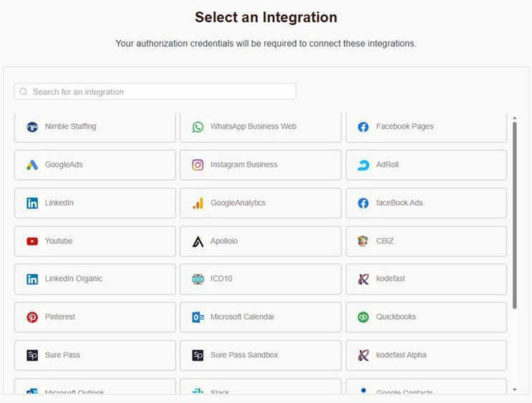Click the scroll up arrow of the list
Viewport: 532px width, 403px height.
click(x=514, y=117)
